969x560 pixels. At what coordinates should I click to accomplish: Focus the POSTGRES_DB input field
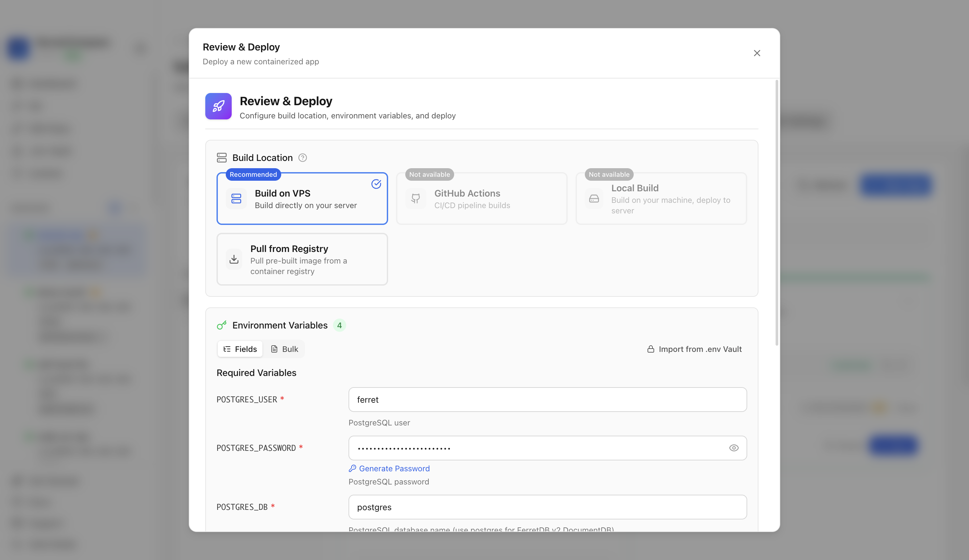548,507
